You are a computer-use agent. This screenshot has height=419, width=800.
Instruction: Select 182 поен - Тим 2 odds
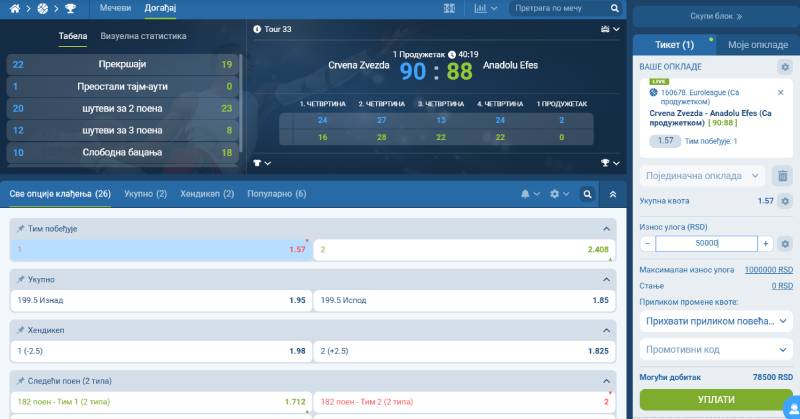point(464,402)
